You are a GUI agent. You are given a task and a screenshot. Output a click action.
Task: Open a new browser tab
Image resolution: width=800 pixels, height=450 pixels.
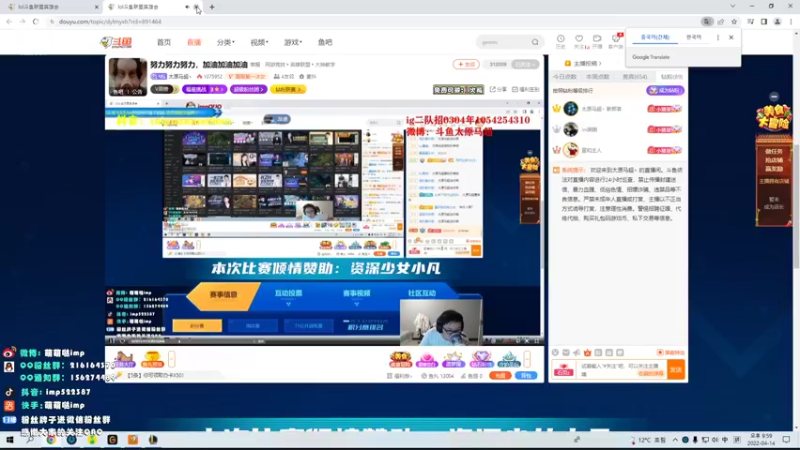(x=212, y=7)
